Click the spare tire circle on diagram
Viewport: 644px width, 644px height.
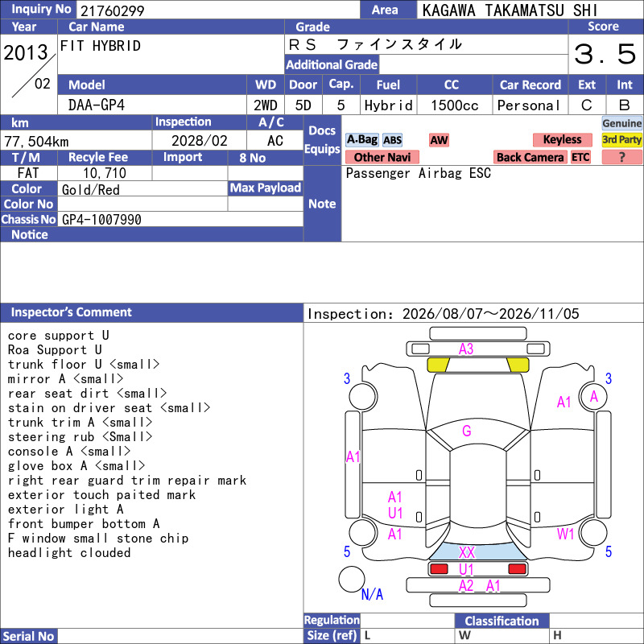click(352, 580)
